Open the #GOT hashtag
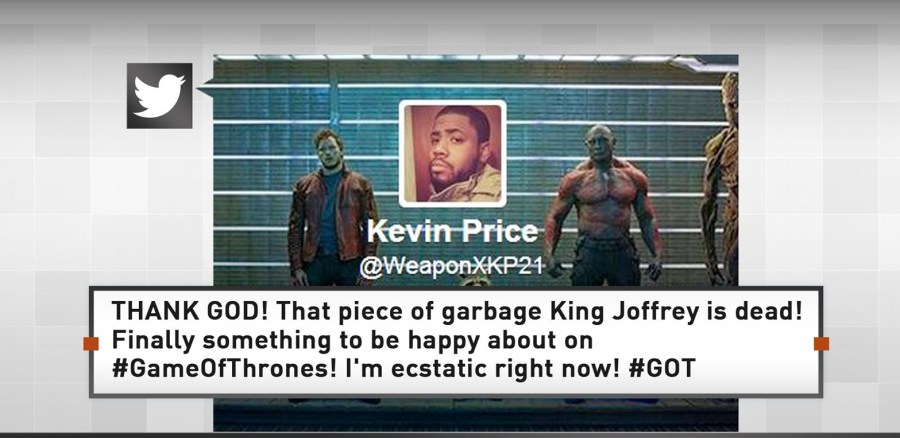This screenshot has height=438, width=900. (662, 369)
